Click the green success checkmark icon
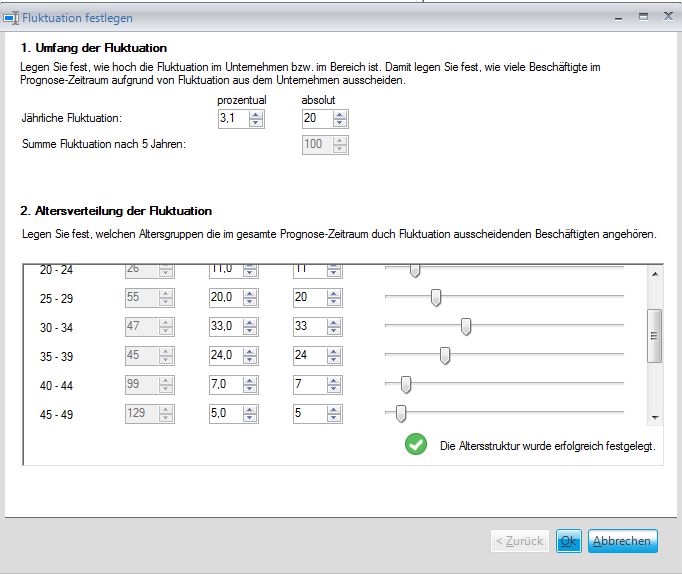Viewport: 682px width, 574px height. pyautogui.click(x=416, y=444)
